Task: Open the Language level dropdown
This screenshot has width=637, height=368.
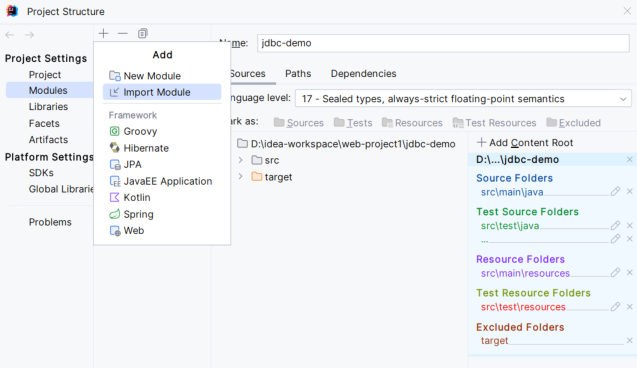Action: pyautogui.click(x=463, y=99)
